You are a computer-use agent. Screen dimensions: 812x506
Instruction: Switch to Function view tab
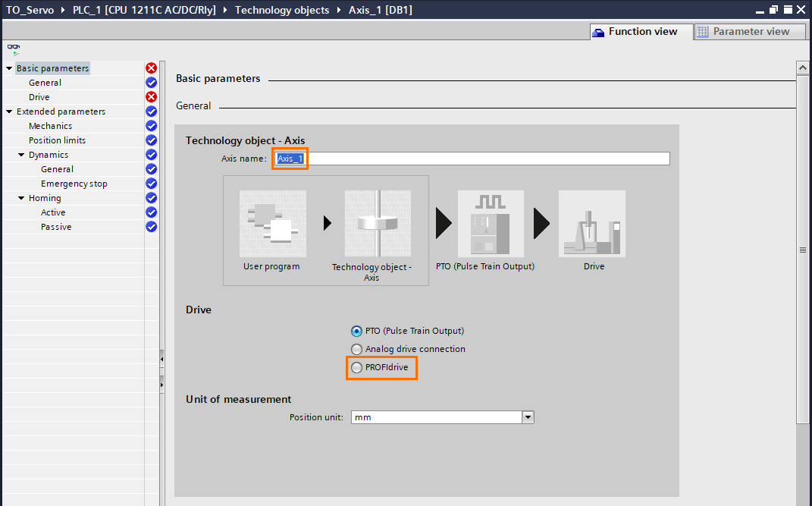click(x=641, y=32)
